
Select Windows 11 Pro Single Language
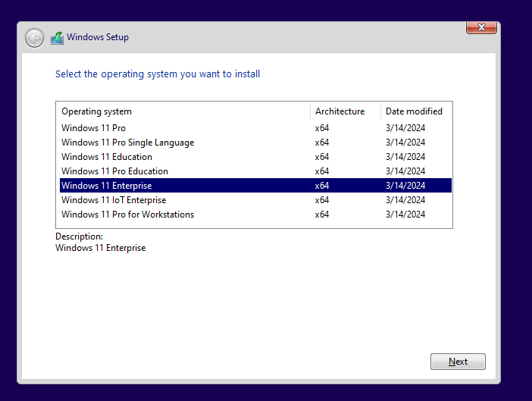(x=255, y=143)
